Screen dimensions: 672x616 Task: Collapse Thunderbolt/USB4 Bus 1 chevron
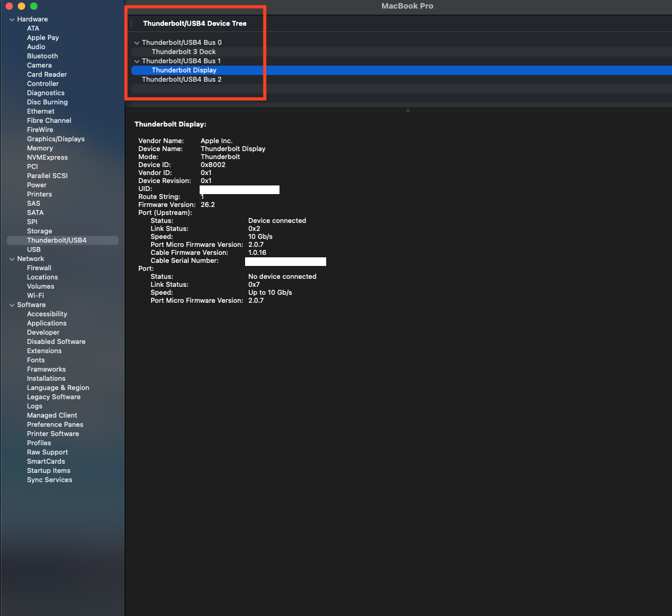[137, 61]
